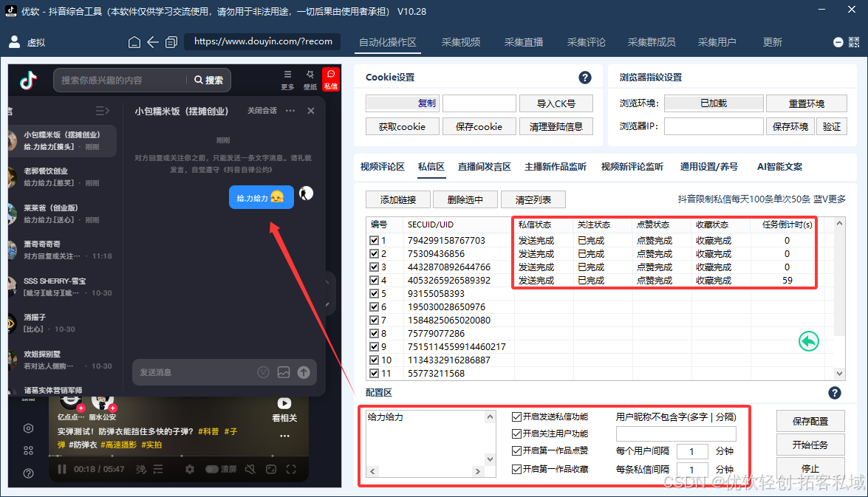The width and height of the screenshot is (868, 497).
Task: Click the 浏览器IP input field
Action: pos(714,127)
